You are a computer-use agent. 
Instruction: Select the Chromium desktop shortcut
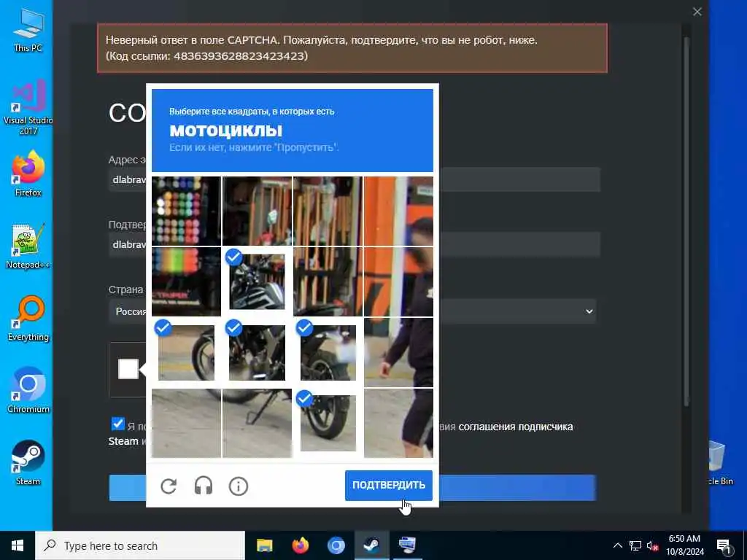28,391
